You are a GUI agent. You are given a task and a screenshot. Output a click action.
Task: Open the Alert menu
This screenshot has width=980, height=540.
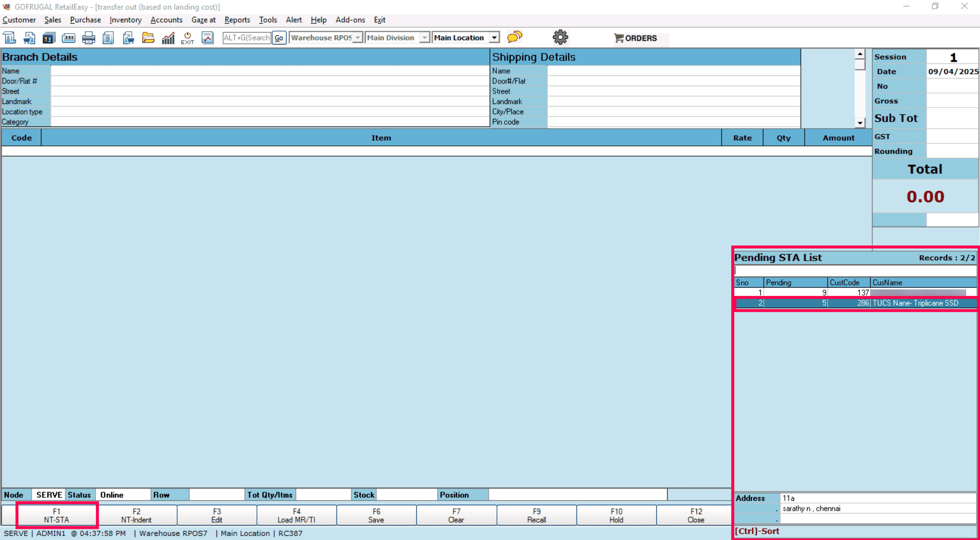click(294, 20)
